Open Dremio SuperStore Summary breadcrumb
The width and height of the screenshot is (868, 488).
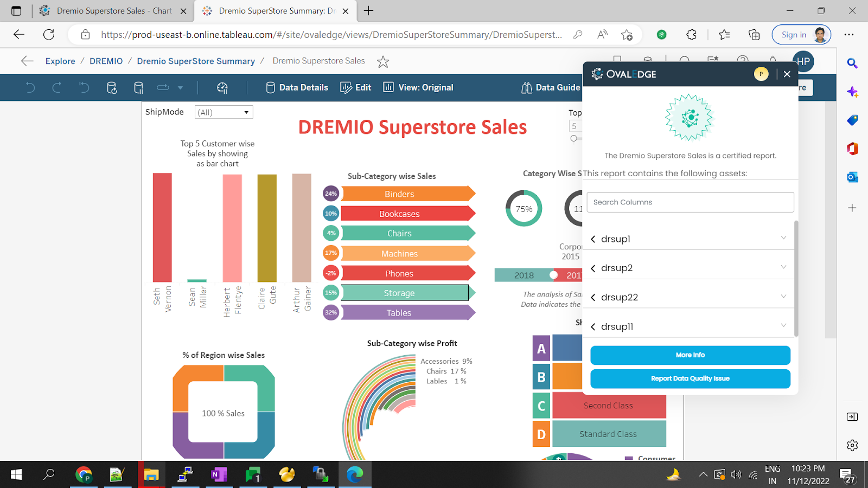tap(196, 61)
